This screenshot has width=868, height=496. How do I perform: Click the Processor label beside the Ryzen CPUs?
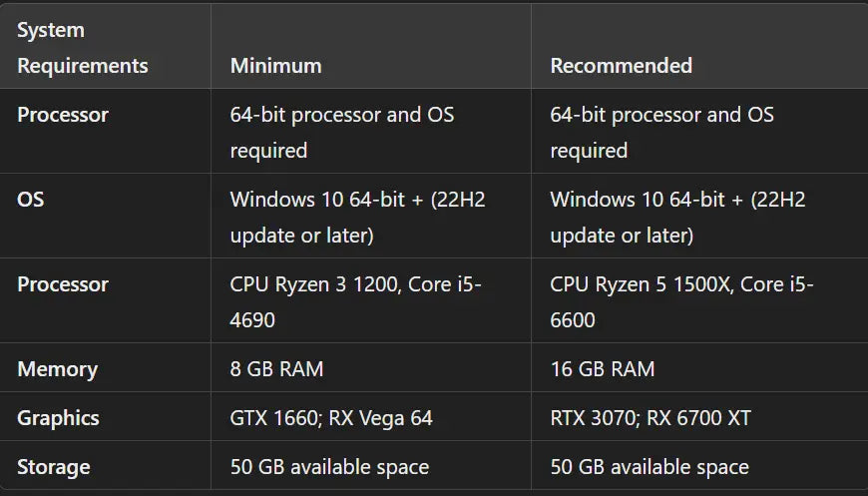tap(63, 284)
